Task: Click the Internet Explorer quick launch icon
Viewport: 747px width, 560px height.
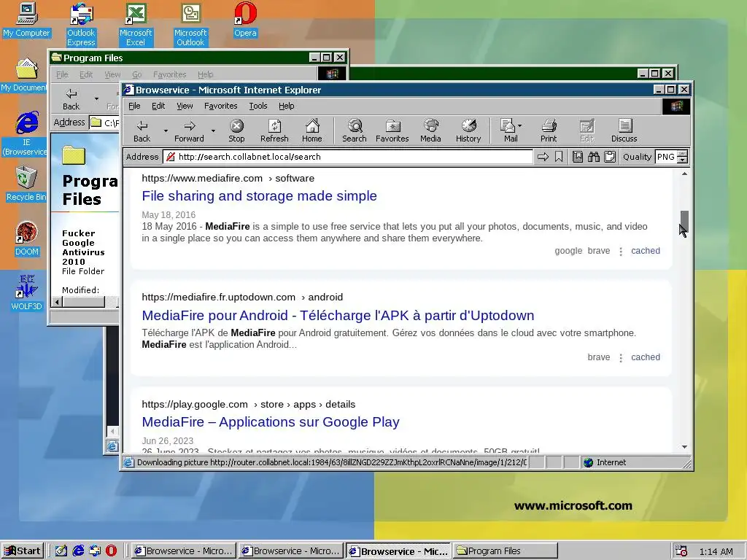Action: pos(78,551)
